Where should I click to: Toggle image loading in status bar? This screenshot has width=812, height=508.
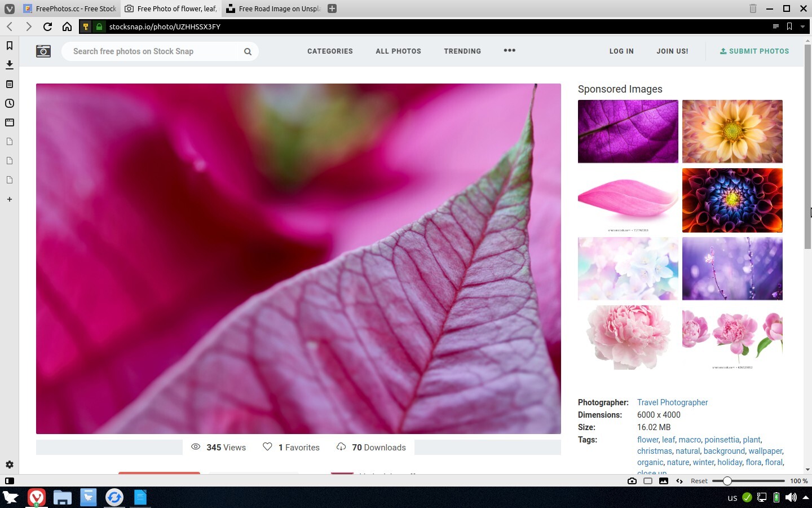point(664,481)
